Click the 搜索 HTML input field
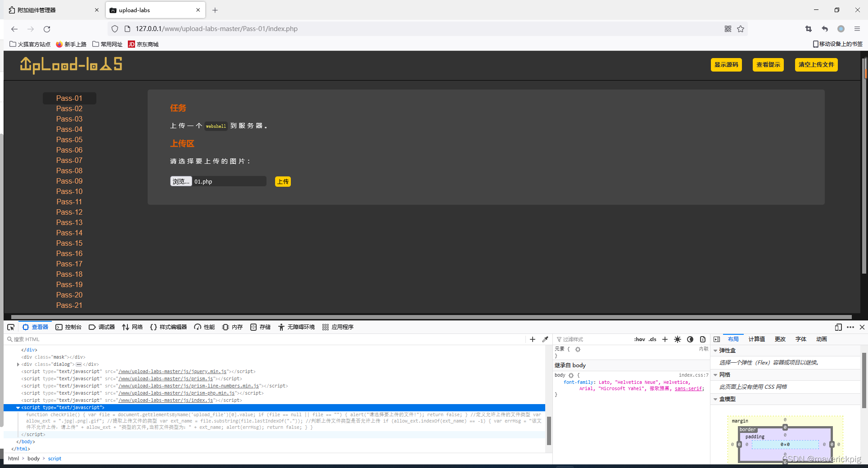The width and height of the screenshot is (868, 468). point(266,339)
